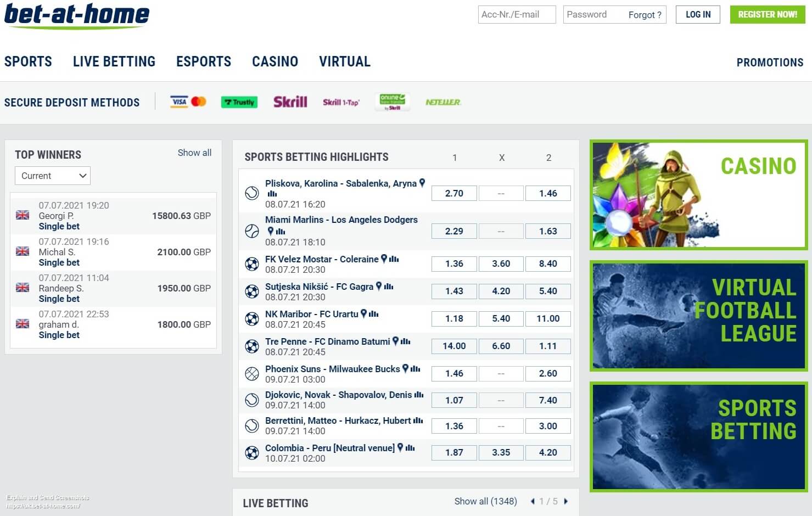Viewport: 812px width, 516px height.
Task: Open the Current top winners dropdown
Action: click(53, 176)
